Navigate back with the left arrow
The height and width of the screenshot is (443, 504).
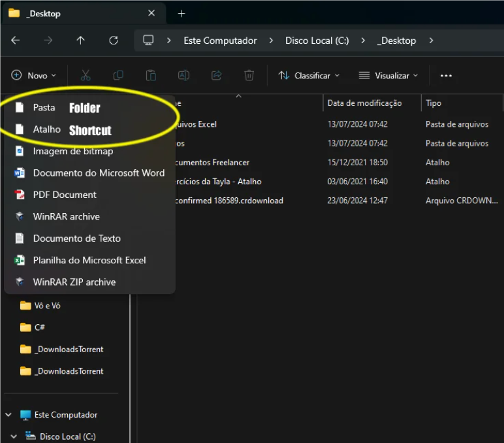[x=16, y=41]
